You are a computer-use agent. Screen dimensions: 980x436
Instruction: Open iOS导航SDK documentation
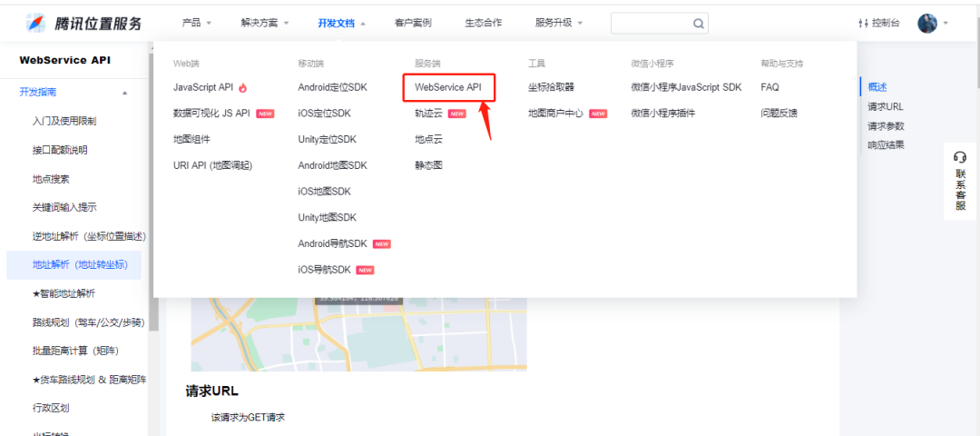pos(324,271)
